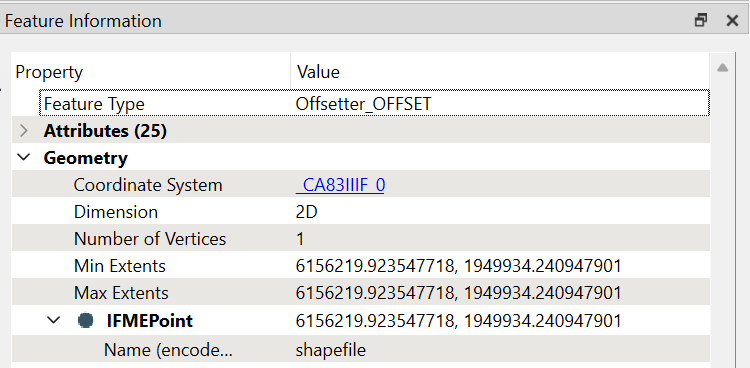This screenshot has width=750, height=368.
Task: Click the 2D dimension value
Action: pos(307,212)
